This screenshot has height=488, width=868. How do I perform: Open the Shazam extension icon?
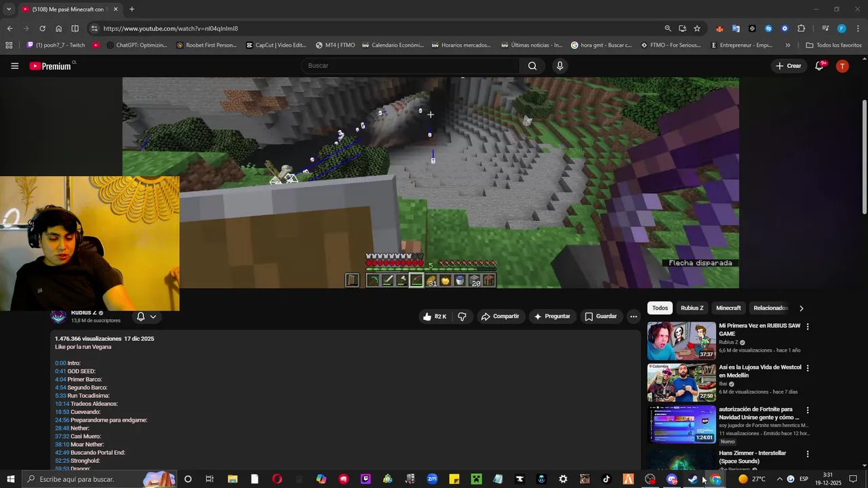[768, 28]
